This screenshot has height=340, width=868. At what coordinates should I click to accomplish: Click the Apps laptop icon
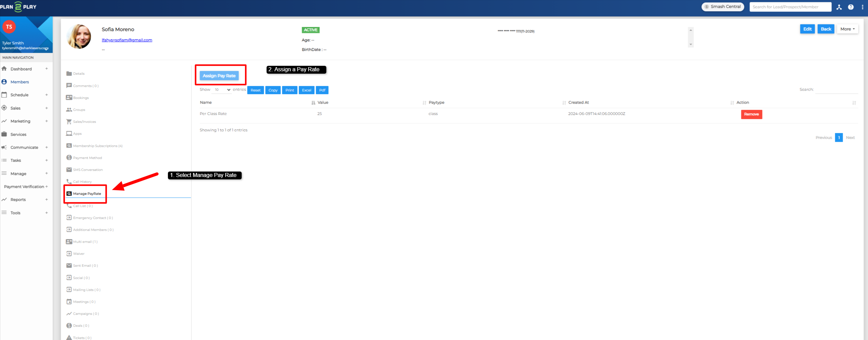pyautogui.click(x=69, y=133)
